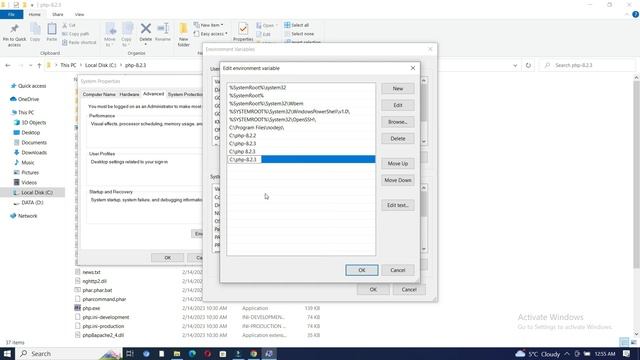Select Local Disk (C:) in sidebar
The image size is (640, 360).
tap(37, 193)
